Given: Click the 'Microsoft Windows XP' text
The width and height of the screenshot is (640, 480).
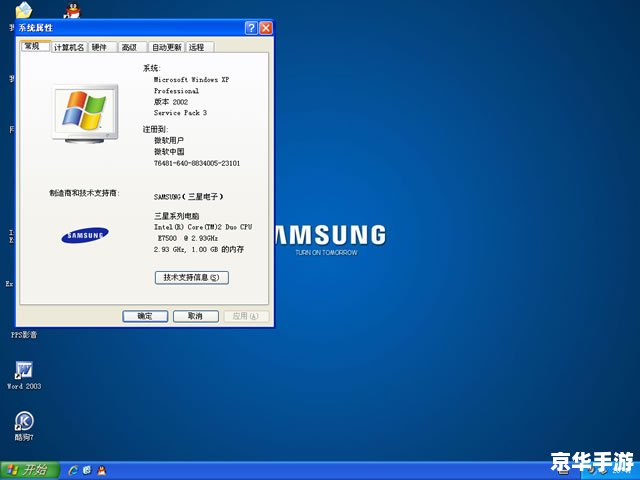Looking at the screenshot, I should pyautogui.click(x=191, y=80).
